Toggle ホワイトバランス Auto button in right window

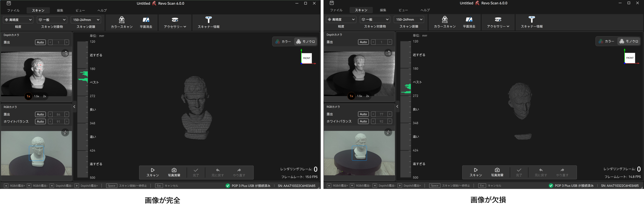[x=363, y=121]
